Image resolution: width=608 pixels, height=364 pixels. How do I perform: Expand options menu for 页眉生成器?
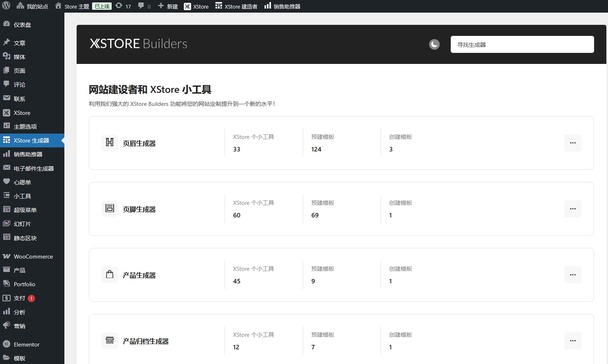573,143
